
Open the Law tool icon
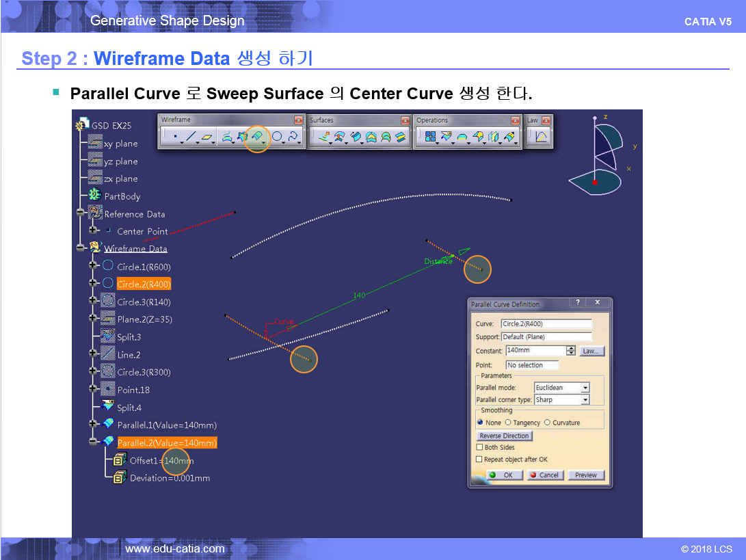click(x=541, y=137)
